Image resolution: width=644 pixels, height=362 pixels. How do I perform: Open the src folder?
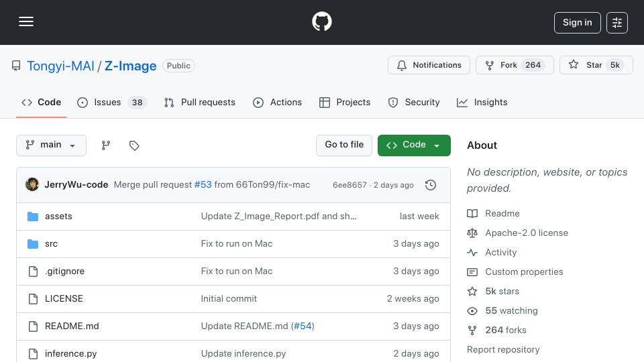click(51, 244)
